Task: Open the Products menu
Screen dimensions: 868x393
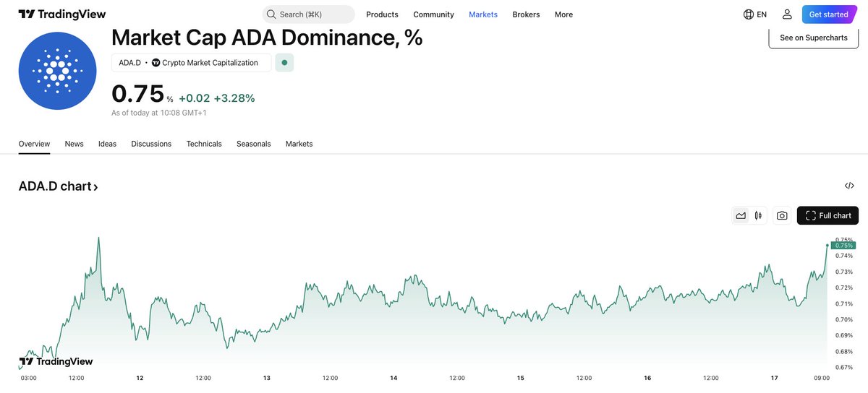Action: (x=382, y=14)
